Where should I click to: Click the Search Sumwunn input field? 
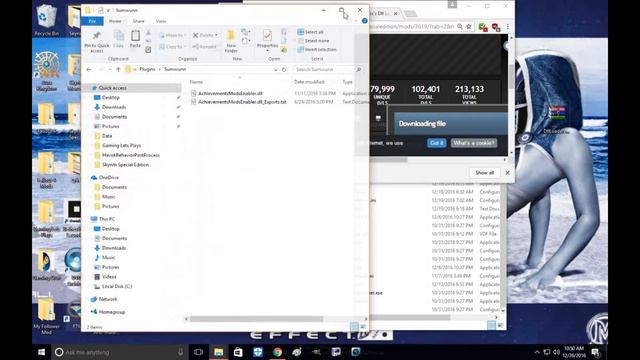(x=323, y=69)
